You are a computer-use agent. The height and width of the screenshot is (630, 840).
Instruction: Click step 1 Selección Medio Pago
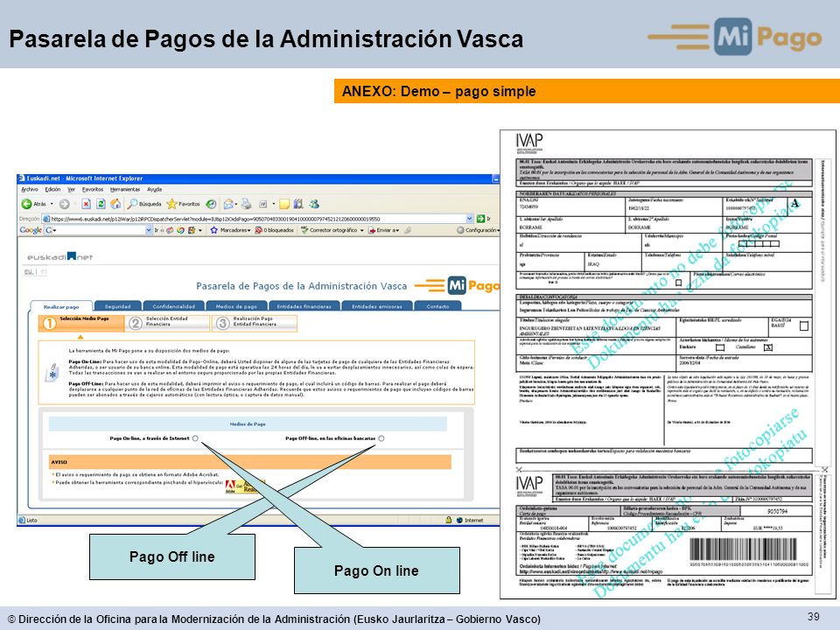81,323
